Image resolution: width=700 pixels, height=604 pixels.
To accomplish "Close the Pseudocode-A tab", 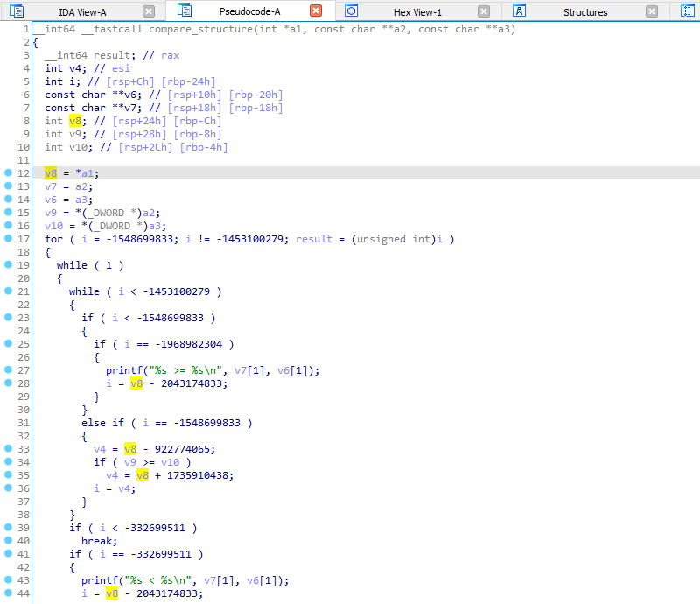I will [x=316, y=11].
